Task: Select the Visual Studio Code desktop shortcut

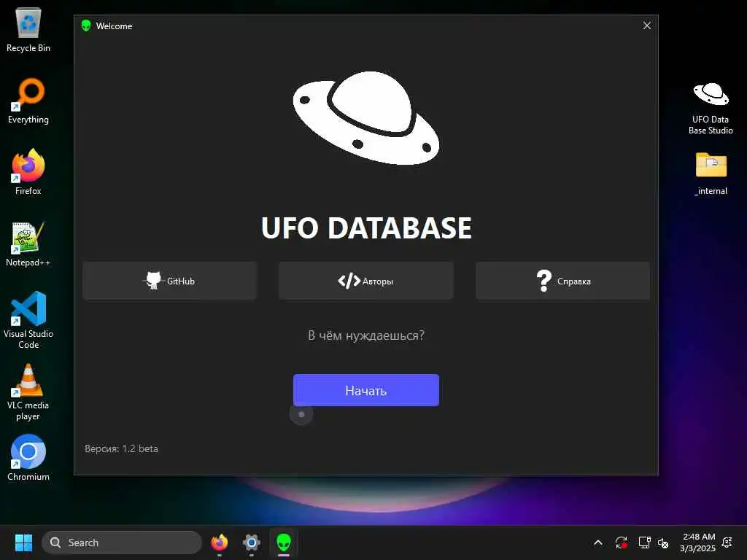Action: (28, 320)
